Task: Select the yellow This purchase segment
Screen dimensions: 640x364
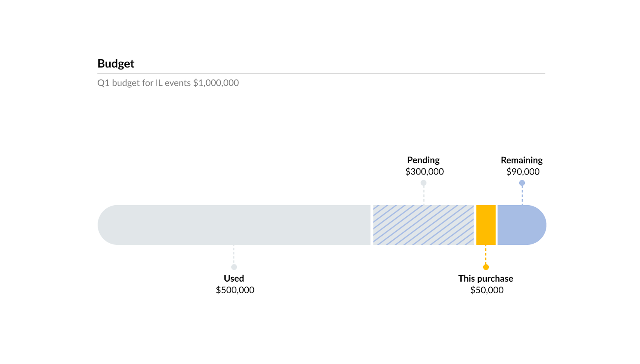Action: (486, 225)
